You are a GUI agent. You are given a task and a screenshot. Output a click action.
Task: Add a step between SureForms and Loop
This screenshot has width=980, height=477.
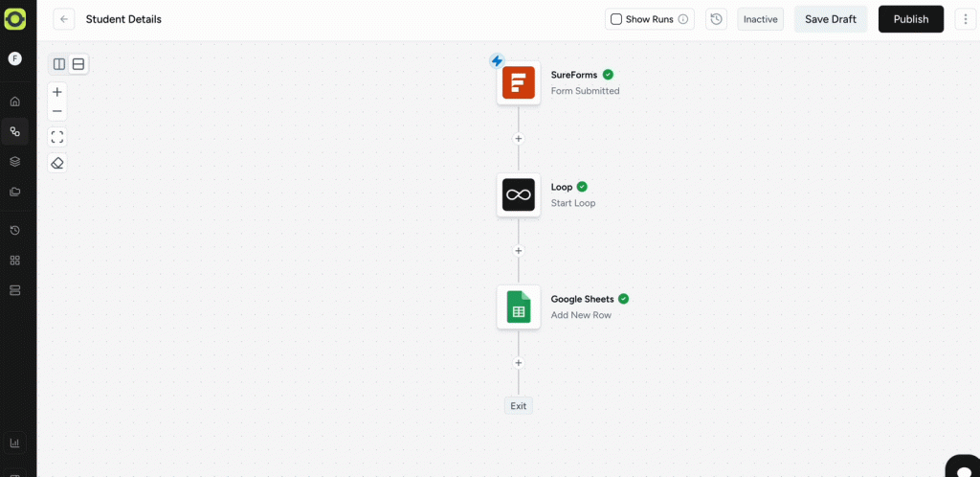(x=518, y=139)
